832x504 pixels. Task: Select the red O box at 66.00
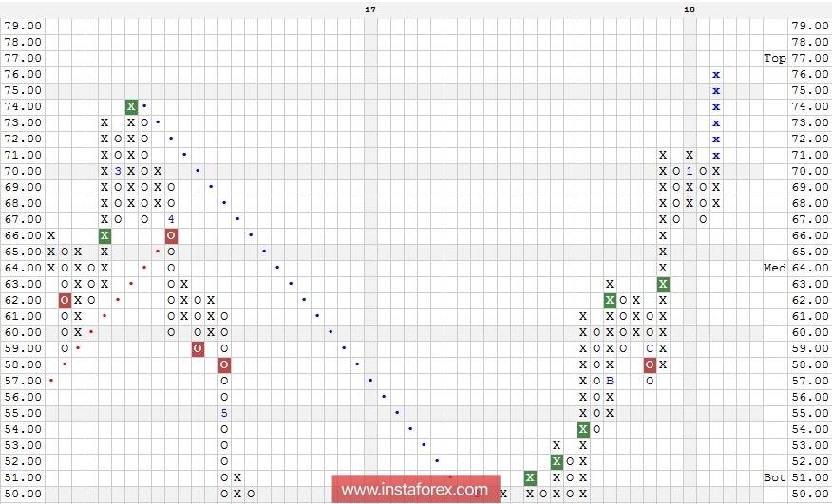click(x=171, y=235)
